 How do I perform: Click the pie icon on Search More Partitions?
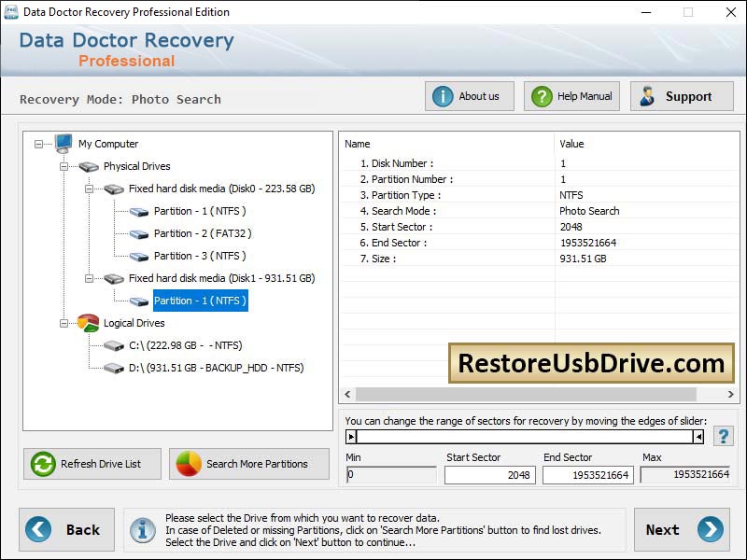[x=186, y=464]
